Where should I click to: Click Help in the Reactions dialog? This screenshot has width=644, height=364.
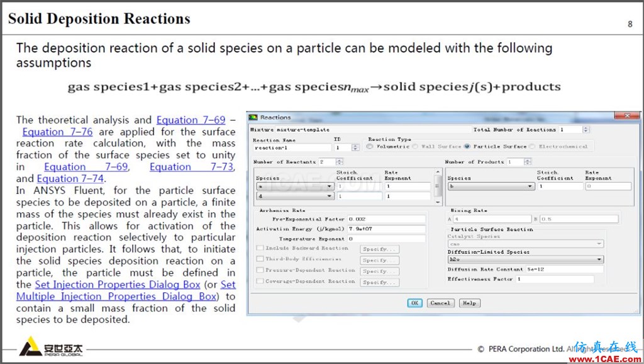pos(469,303)
